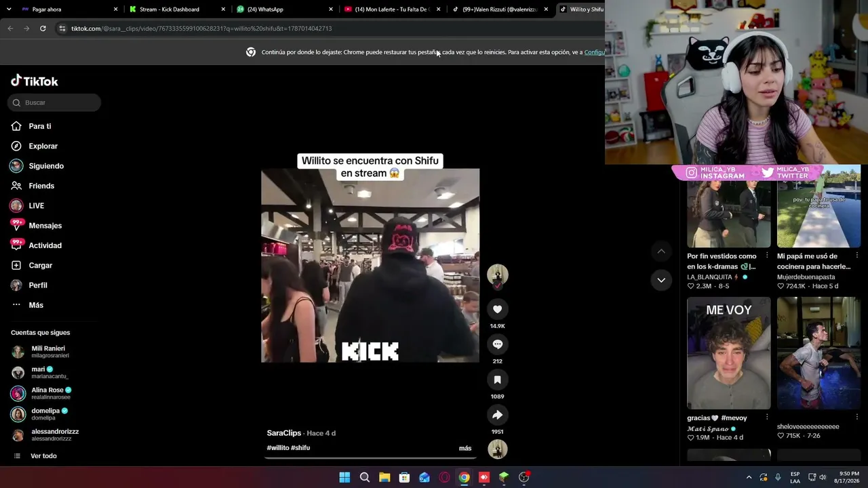Go to the next video with down arrow
Screen dimensions: 868x488
tap(661, 280)
